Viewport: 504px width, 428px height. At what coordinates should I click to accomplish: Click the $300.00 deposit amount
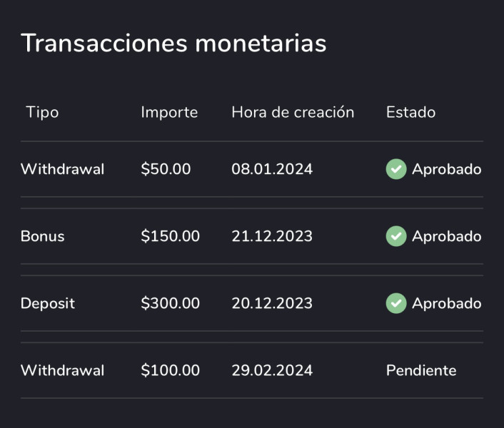click(x=170, y=303)
